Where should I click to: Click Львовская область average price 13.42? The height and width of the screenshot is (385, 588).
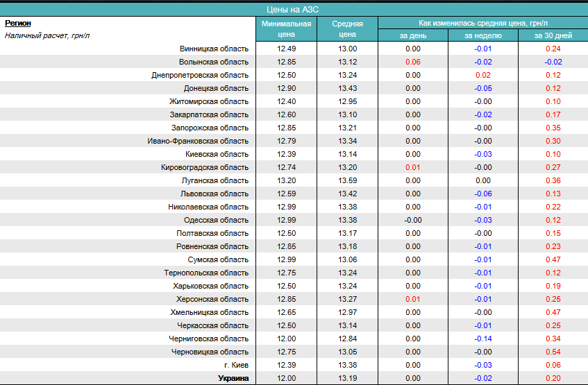coord(347,194)
